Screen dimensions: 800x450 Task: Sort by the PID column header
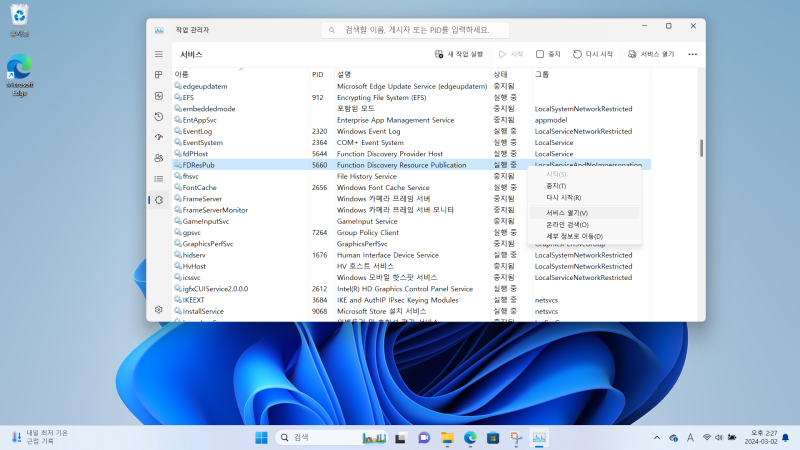[x=321, y=74]
